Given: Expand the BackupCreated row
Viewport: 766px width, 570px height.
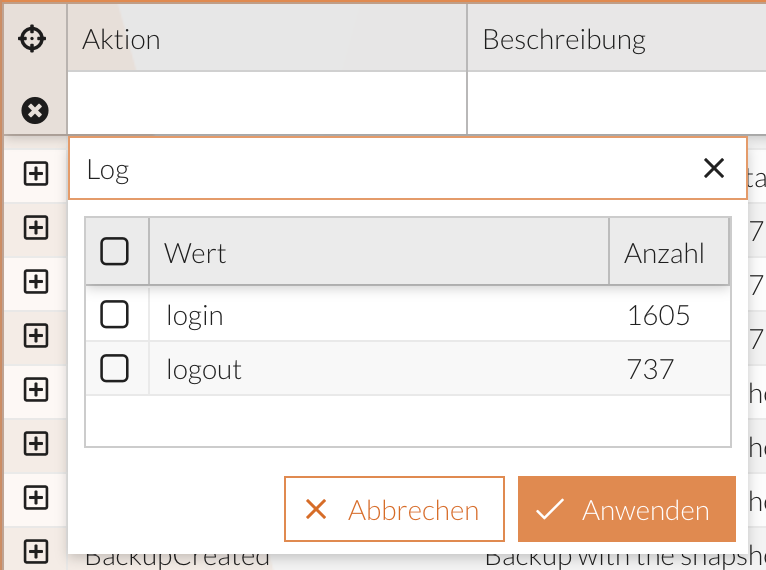Looking at the screenshot, I should point(36,551).
